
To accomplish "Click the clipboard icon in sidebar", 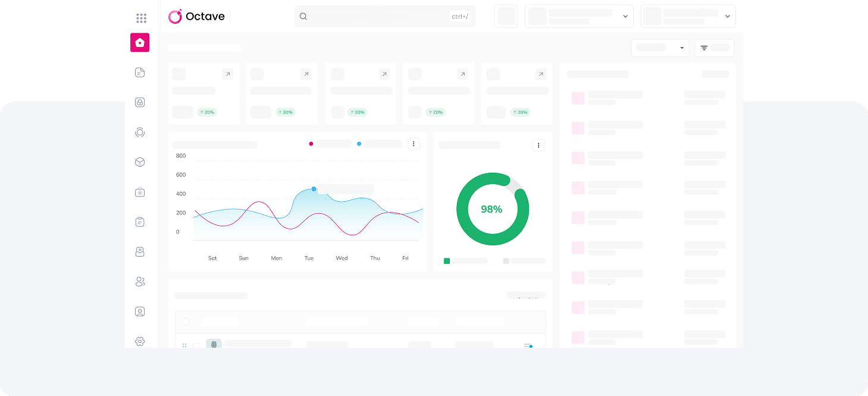I will click(x=140, y=222).
